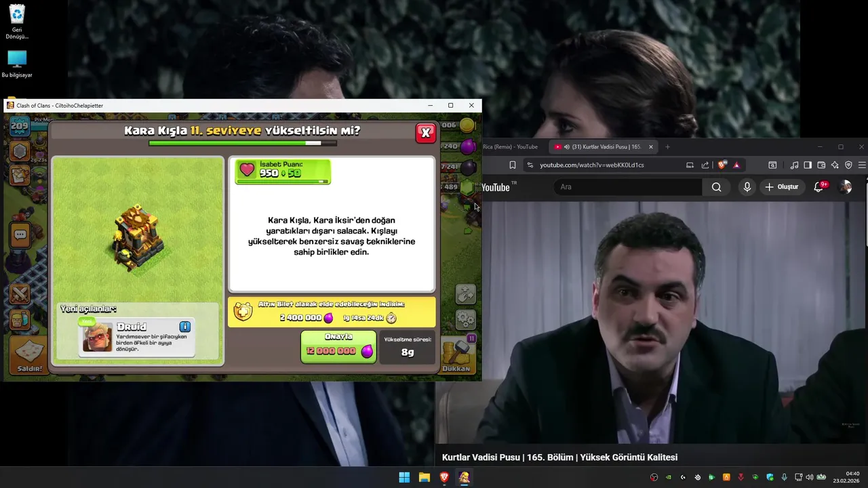This screenshot has height=488, width=868.
Task: Start YouTube voice search microphone
Action: click(747, 187)
